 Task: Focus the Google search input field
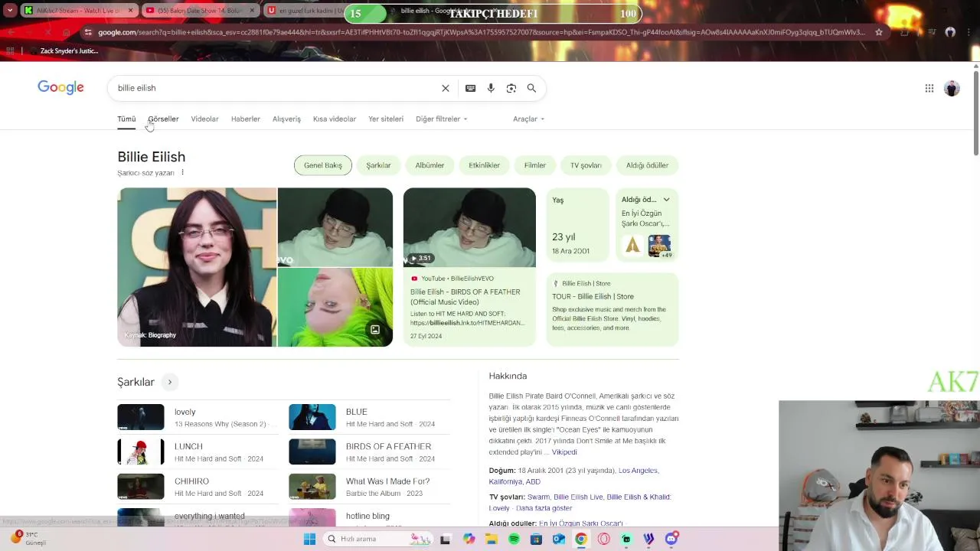[x=276, y=88]
